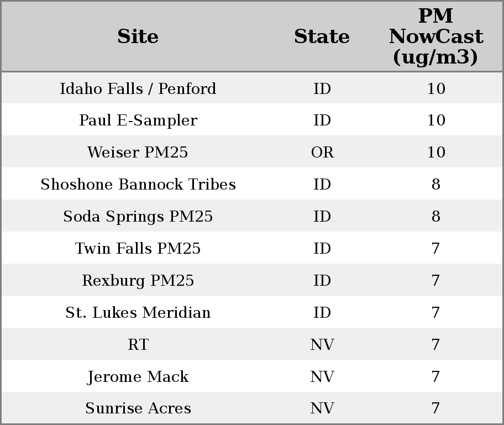Click the PM NowCast (ug/m3) header
Image resolution: width=504 pixels, height=425 pixels.
coord(435,36)
